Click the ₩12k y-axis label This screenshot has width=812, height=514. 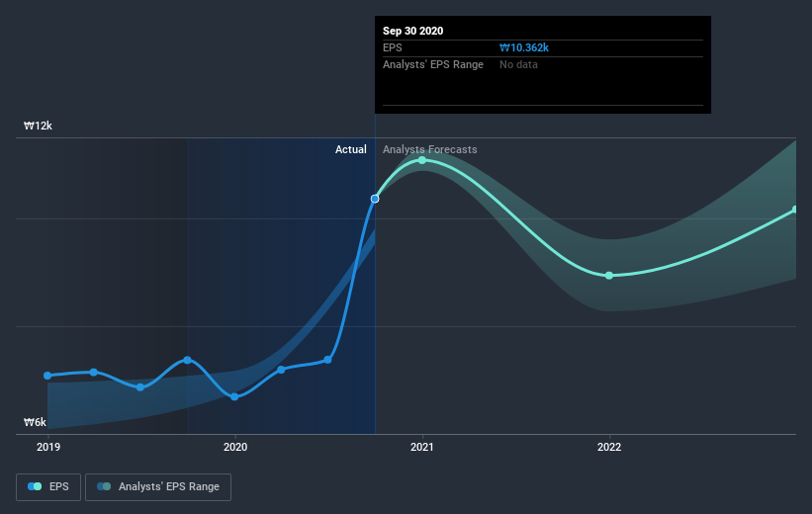point(38,126)
